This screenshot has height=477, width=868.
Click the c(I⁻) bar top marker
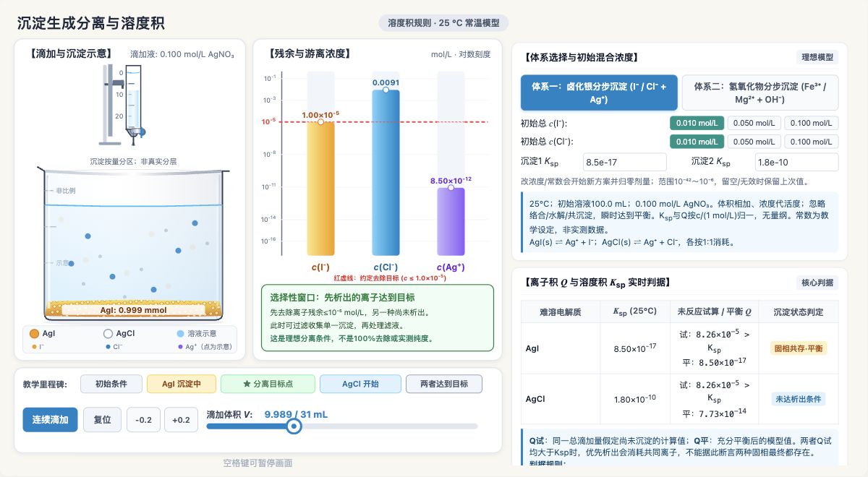[x=320, y=122]
